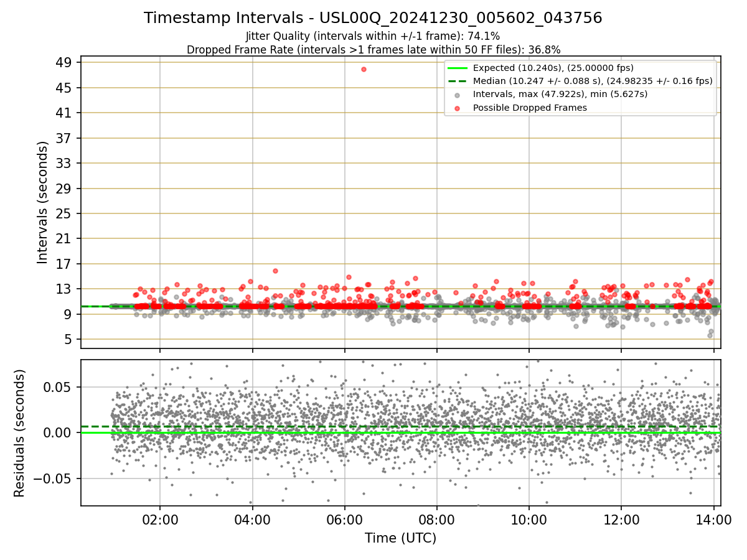Image resolution: width=747 pixels, height=560 pixels.
Task: Click the y-axis tick label '25'
Action: [65, 213]
